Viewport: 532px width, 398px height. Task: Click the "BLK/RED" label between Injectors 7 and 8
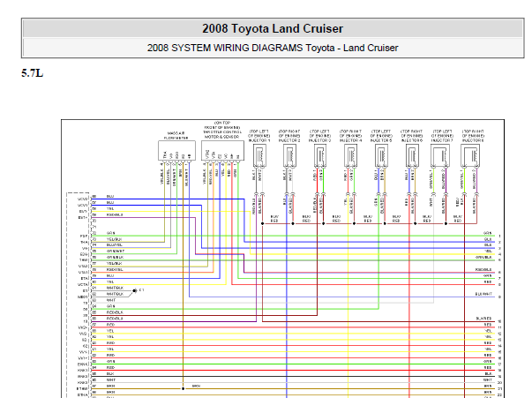[458, 219]
